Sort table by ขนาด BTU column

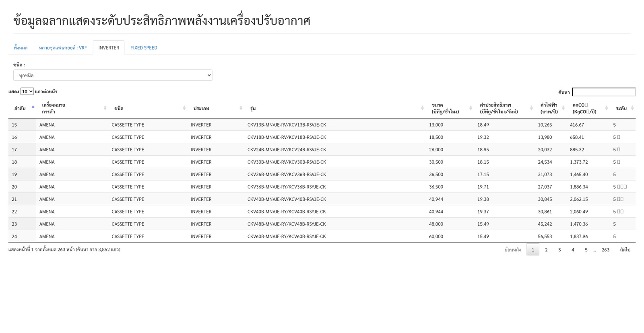[450, 108]
